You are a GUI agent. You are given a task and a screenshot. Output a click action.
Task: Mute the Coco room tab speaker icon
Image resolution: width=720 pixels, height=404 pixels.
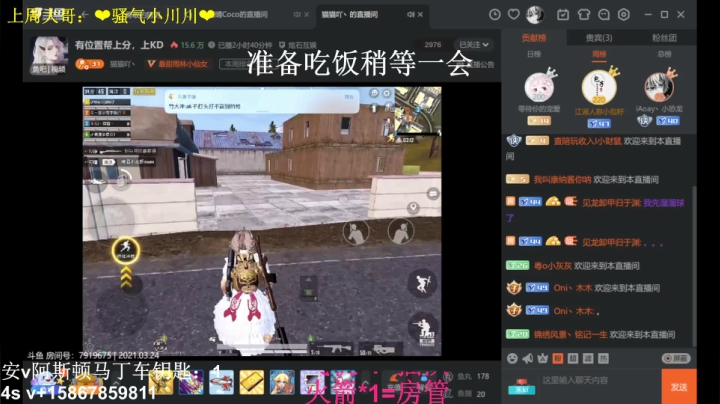pyautogui.click(x=297, y=15)
